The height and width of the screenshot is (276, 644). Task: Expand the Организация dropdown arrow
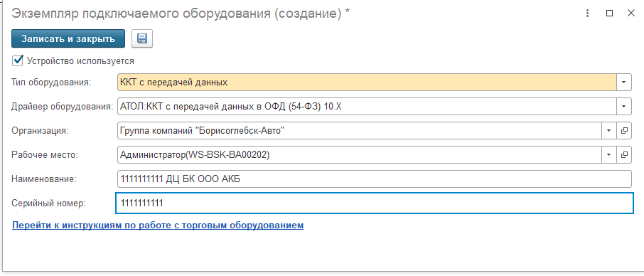(609, 131)
